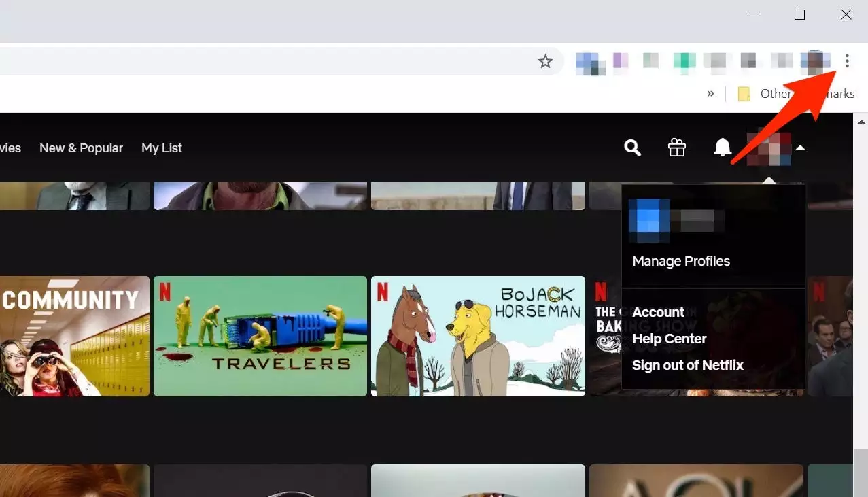Choose Sign out of Netflix
The image size is (868, 497).
click(688, 365)
